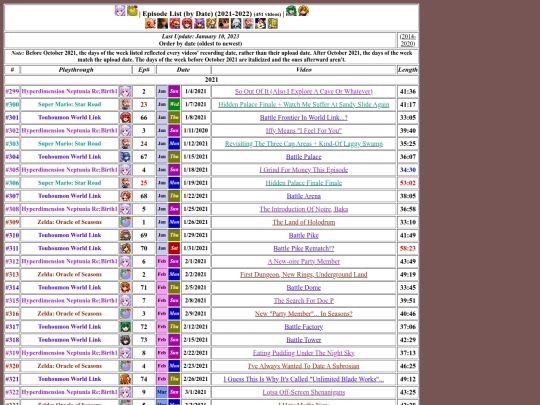Open video 'Iffy Means "I Feel For You"'
The image size is (540, 405).
(304, 131)
